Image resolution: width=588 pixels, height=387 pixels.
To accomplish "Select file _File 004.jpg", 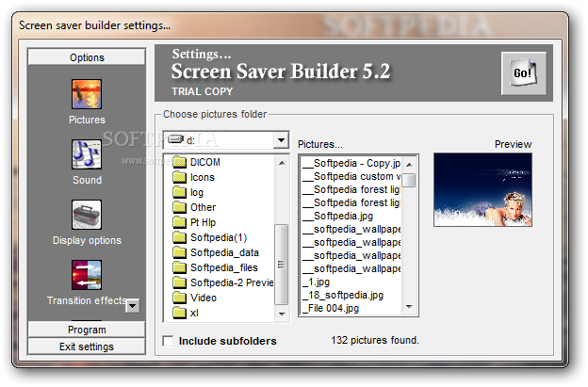I will tap(331, 308).
